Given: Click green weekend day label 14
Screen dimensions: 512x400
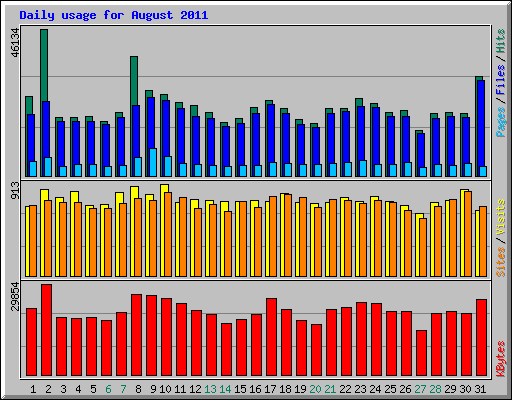Looking at the screenshot, I should pyautogui.click(x=225, y=389).
